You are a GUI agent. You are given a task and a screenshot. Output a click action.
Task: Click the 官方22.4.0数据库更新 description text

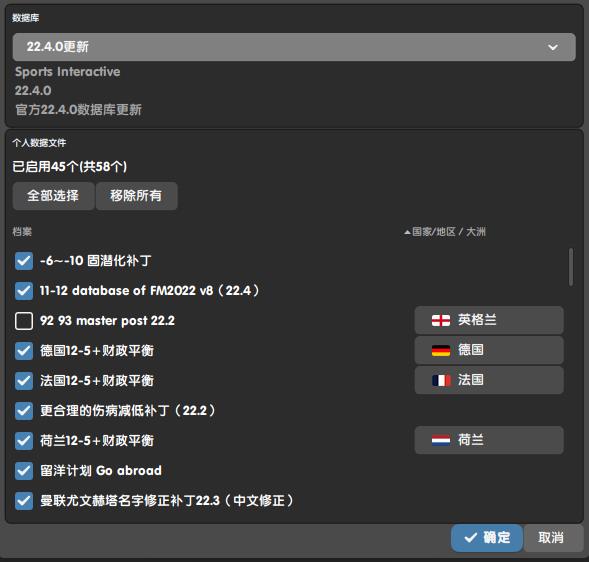click(78, 110)
